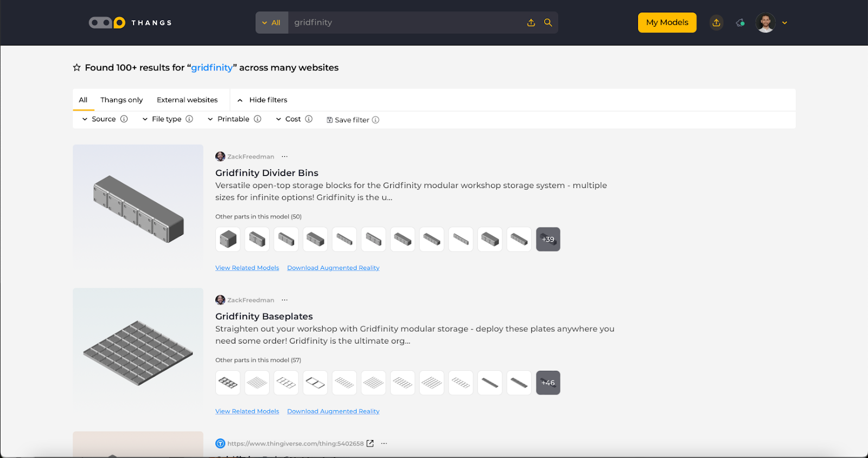The width and height of the screenshot is (868, 458).
Task: Select the first Baseplates part thumbnail
Action: pos(228,383)
